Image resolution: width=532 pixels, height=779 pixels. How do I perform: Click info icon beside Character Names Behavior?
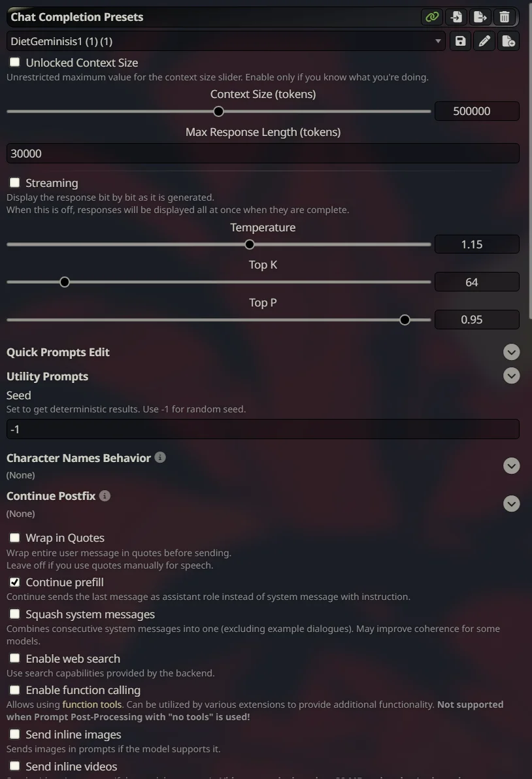[160, 457]
